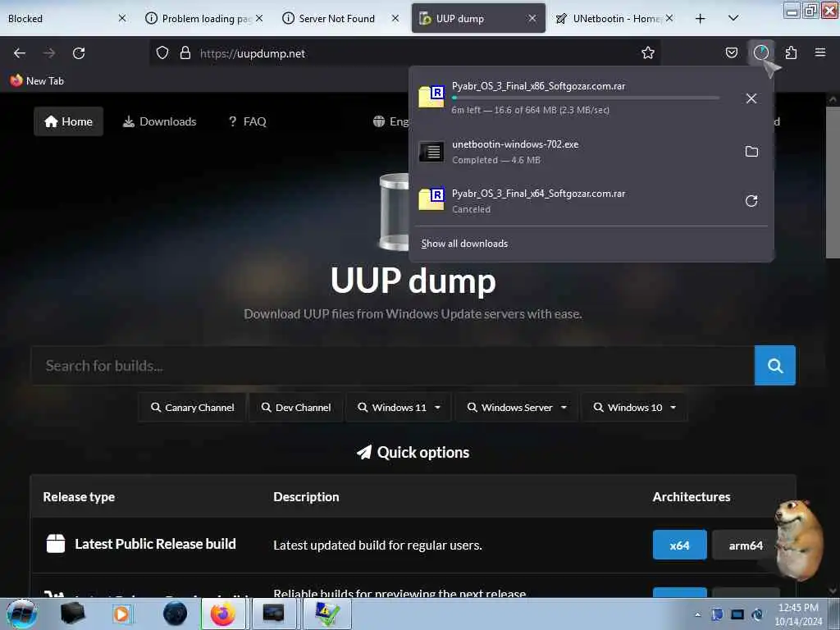Go back to the previous page
This screenshot has height=630, width=840.
[20, 53]
